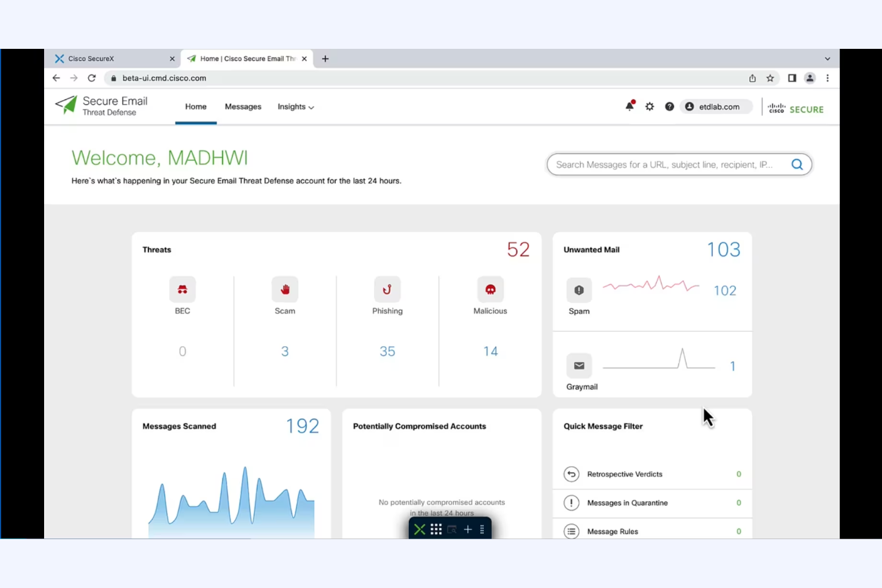
Task: Click the Spam exclamation icon
Action: click(579, 290)
